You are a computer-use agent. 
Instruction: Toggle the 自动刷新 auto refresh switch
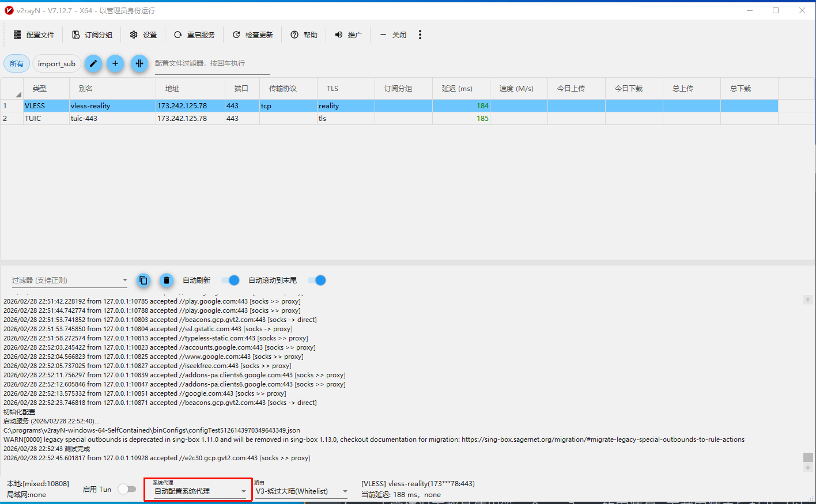tap(231, 281)
